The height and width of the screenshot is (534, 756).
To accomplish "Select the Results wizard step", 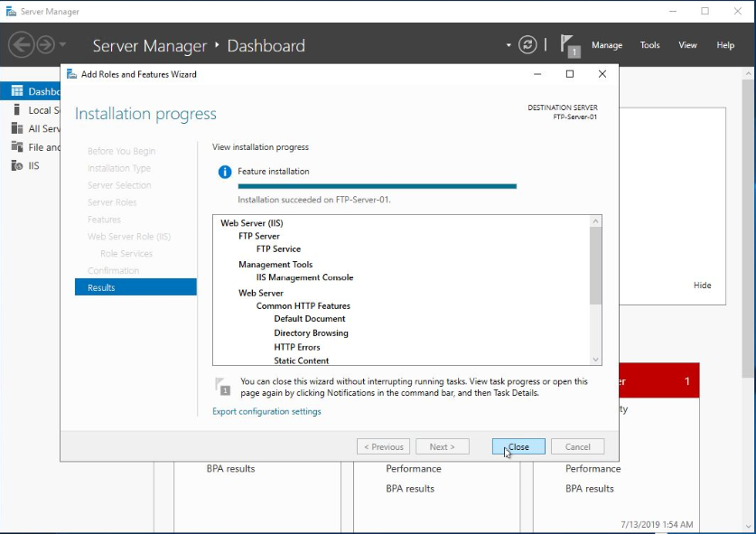I will [135, 287].
